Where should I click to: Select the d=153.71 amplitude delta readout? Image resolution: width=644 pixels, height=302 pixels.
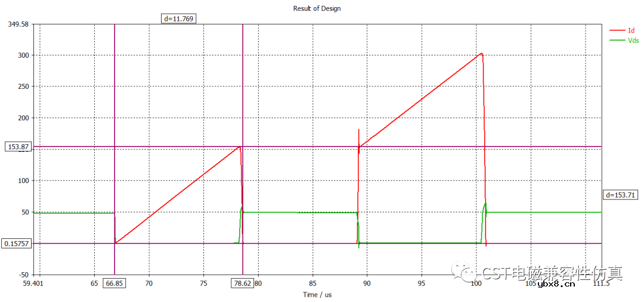point(621,195)
